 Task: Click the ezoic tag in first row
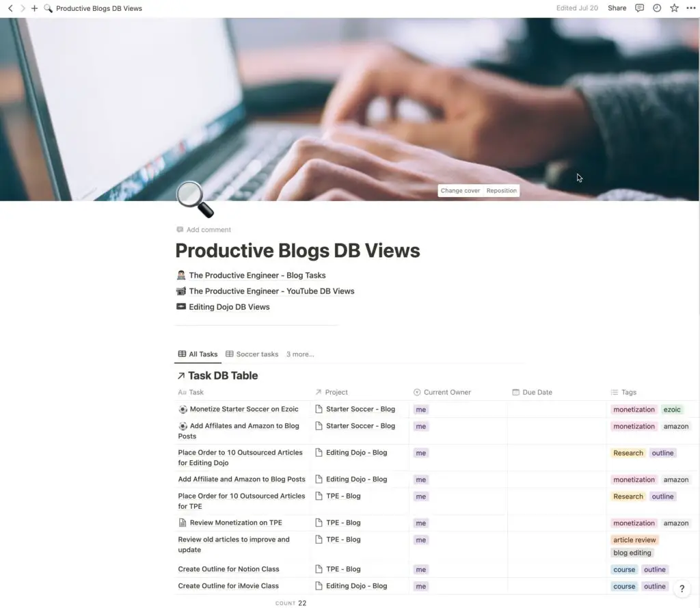pos(672,410)
